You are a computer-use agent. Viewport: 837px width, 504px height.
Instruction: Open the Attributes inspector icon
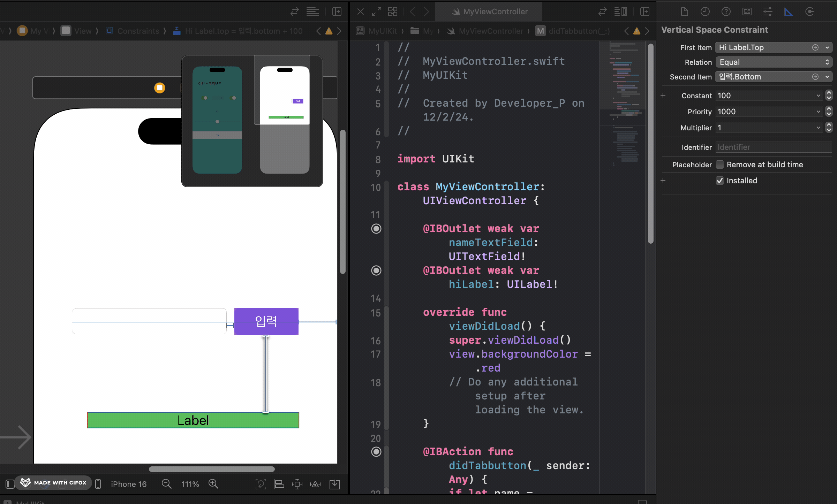point(768,12)
